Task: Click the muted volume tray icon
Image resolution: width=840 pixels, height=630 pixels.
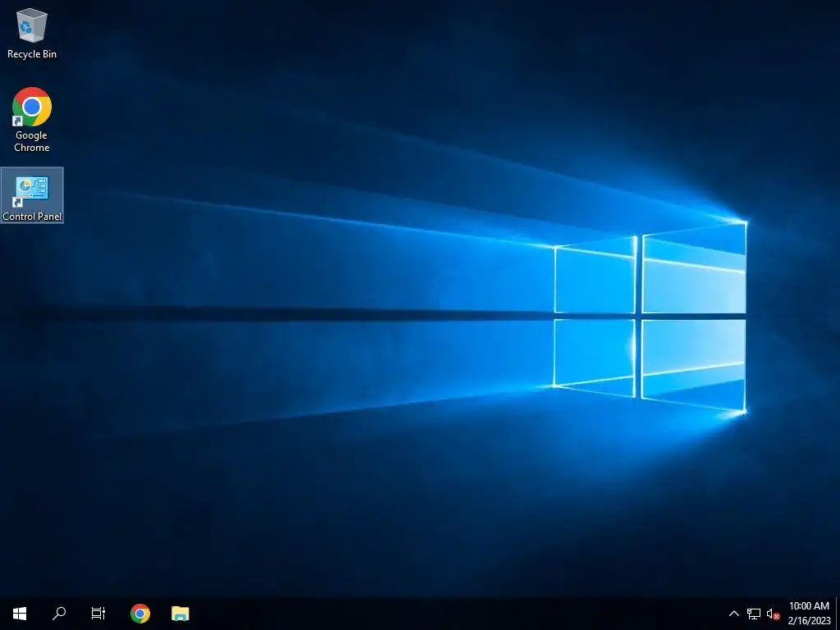Action: point(773,614)
